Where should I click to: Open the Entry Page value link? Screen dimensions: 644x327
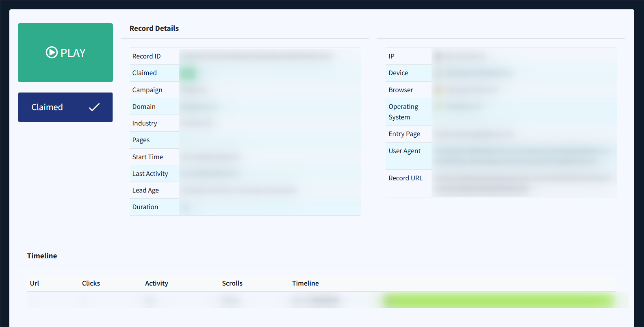click(474, 134)
